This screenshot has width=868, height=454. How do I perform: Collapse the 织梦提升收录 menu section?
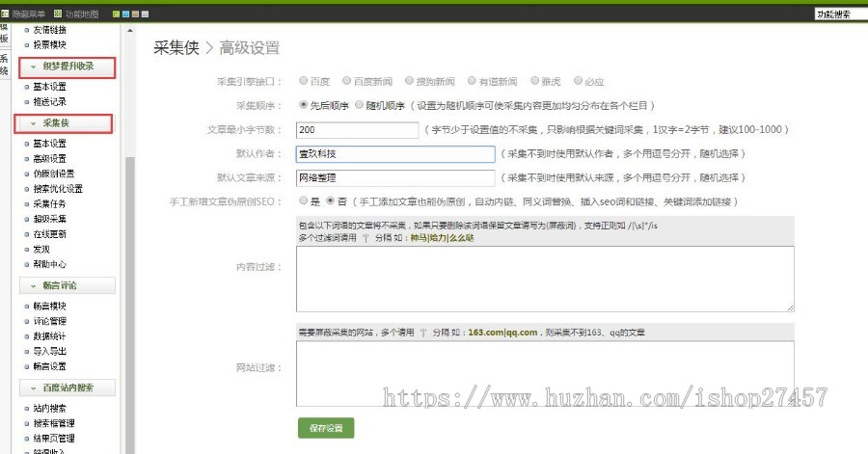(67, 67)
